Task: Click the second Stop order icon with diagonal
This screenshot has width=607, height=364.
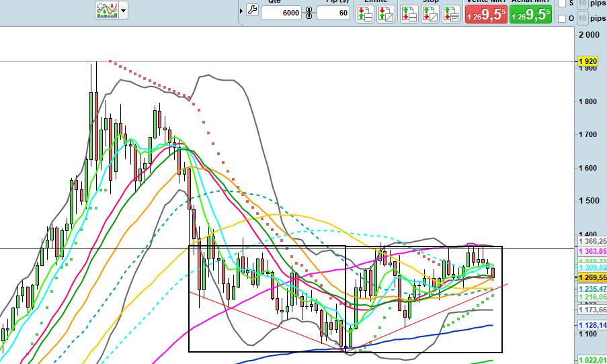Action: [430, 14]
